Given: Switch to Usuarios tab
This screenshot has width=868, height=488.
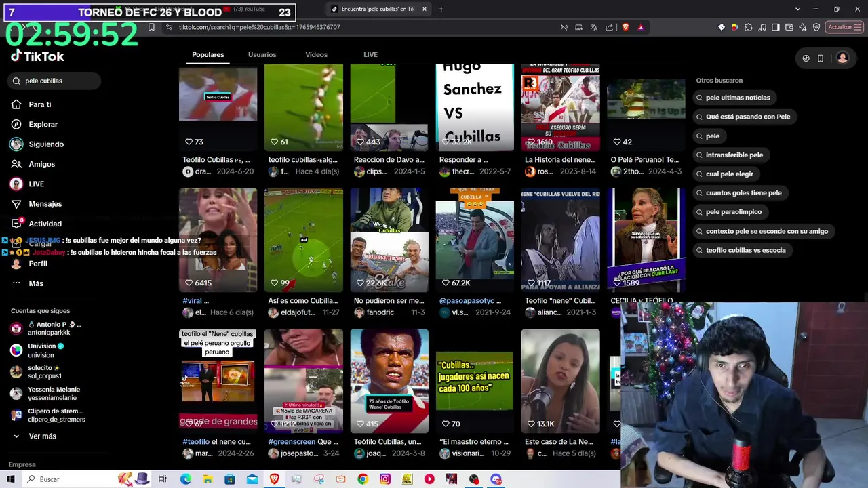Looking at the screenshot, I should coord(262,54).
